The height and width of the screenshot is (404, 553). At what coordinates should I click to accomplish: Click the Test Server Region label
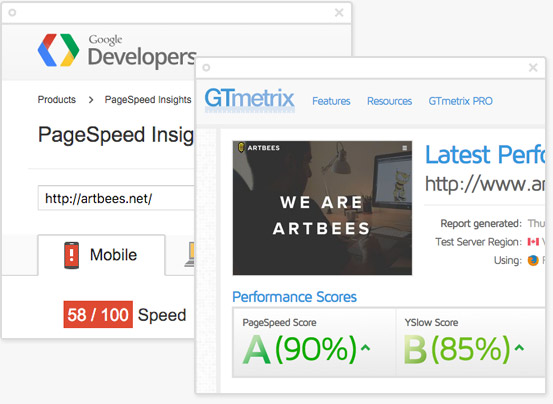(478, 242)
